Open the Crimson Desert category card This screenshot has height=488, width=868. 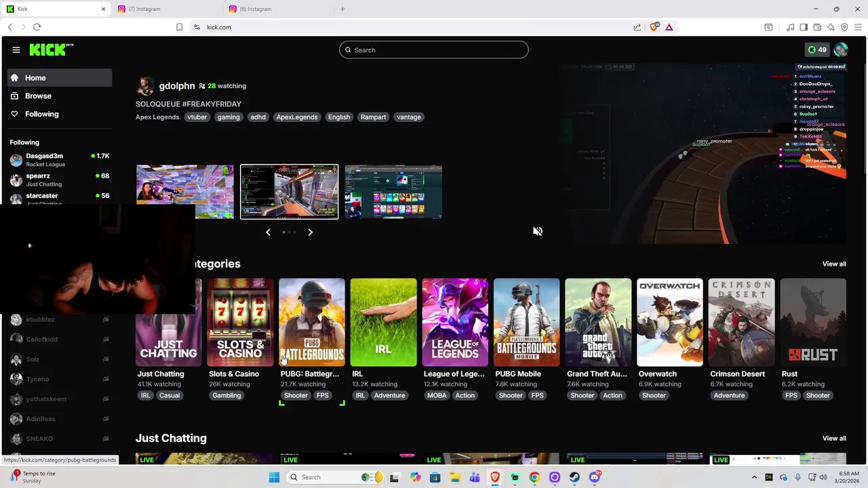click(x=742, y=323)
